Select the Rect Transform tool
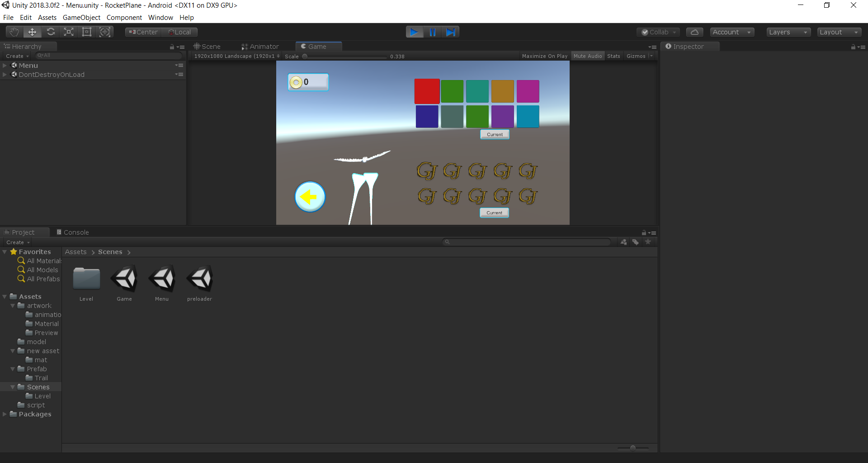Screen dimensions: 868x463 tap(87, 32)
